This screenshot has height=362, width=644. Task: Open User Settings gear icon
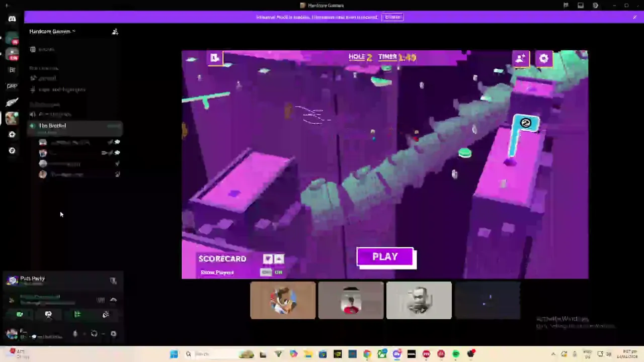113,333
